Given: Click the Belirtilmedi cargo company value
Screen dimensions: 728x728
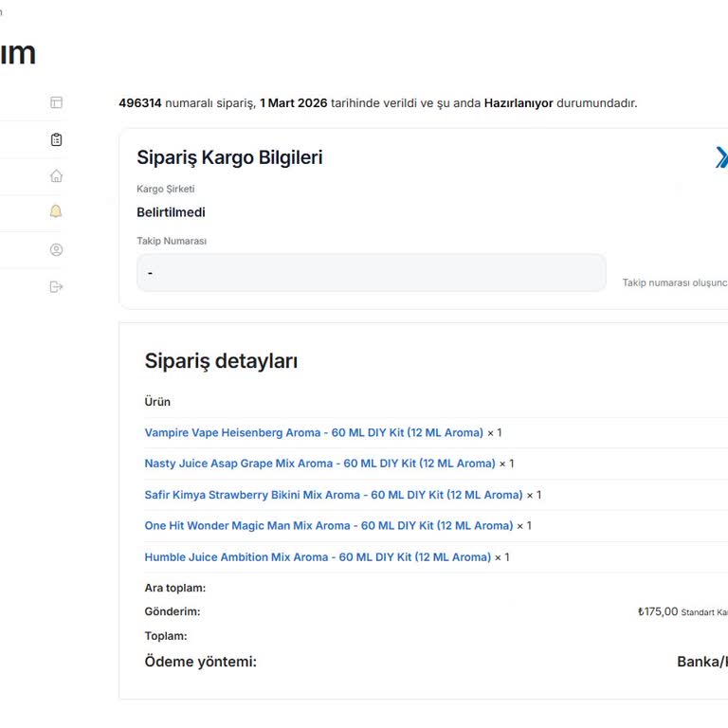Looking at the screenshot, I should point(171,212).
